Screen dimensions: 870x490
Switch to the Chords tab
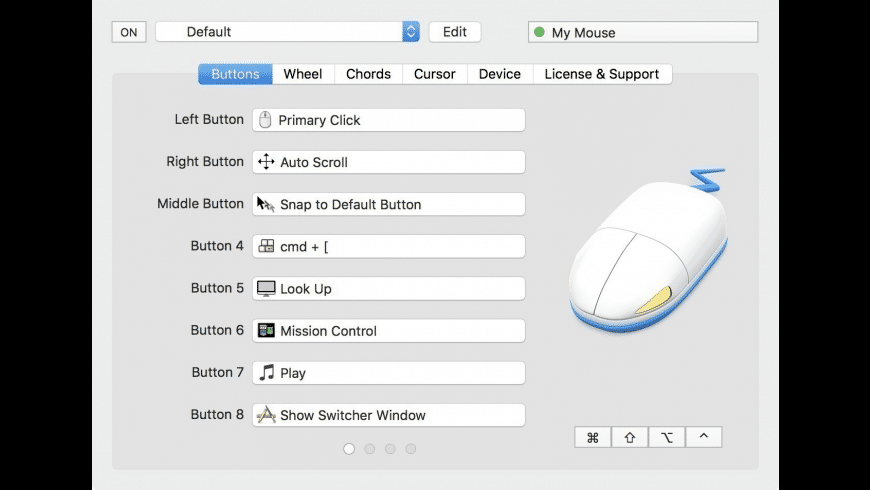(367, 74)
